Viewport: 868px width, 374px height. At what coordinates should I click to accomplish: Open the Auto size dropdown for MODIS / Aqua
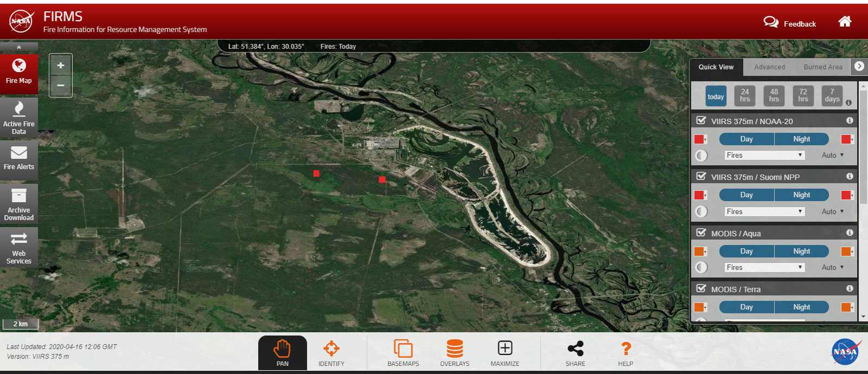click(x=833, y=268)
